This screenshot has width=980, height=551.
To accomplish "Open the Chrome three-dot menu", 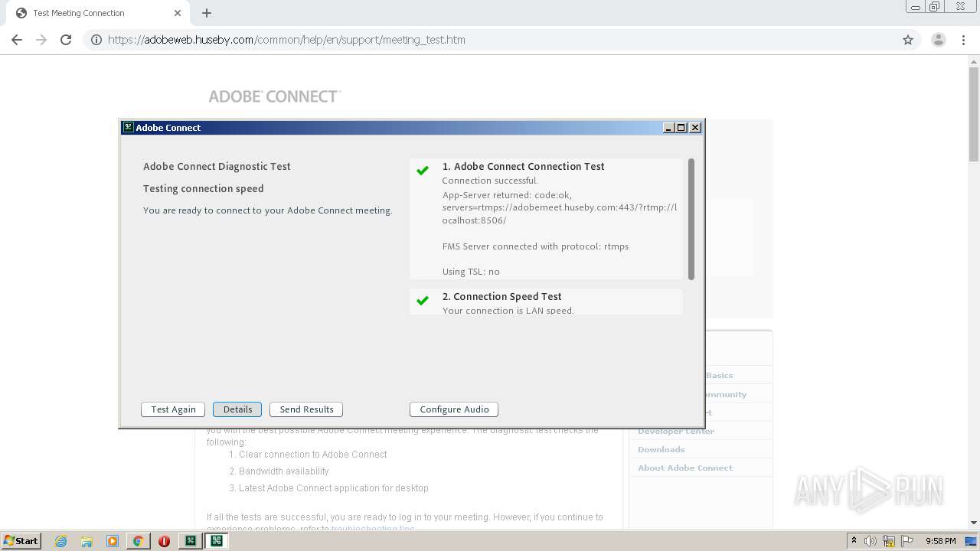I will pyautogui.click(x=964, y=40).
